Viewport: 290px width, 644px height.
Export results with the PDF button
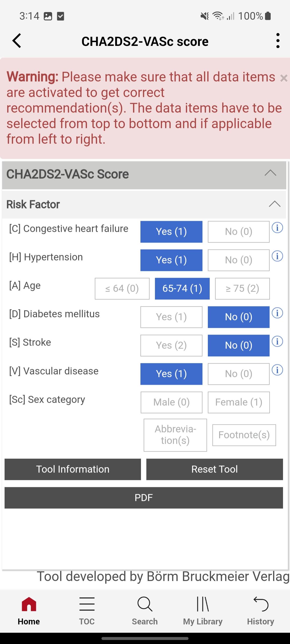point(144,498)
